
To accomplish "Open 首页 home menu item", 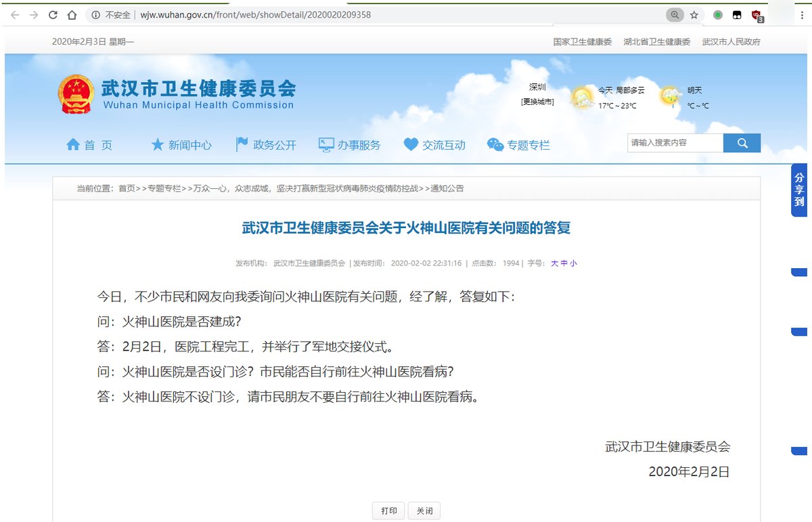I will pos(89,144).
